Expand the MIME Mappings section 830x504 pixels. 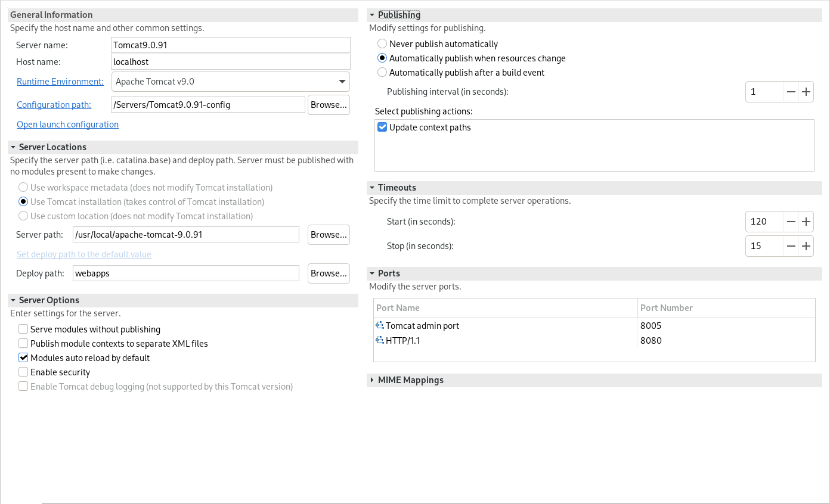pos(372,380)
